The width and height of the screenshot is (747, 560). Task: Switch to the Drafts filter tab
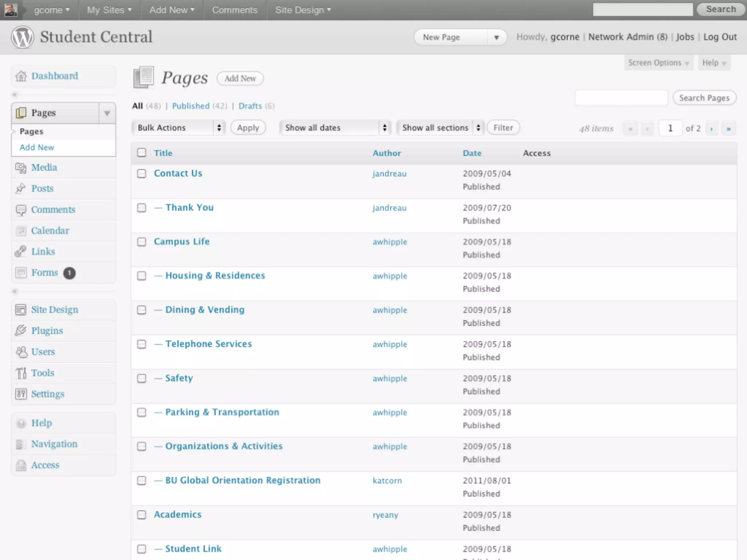[x=250, y=106]
